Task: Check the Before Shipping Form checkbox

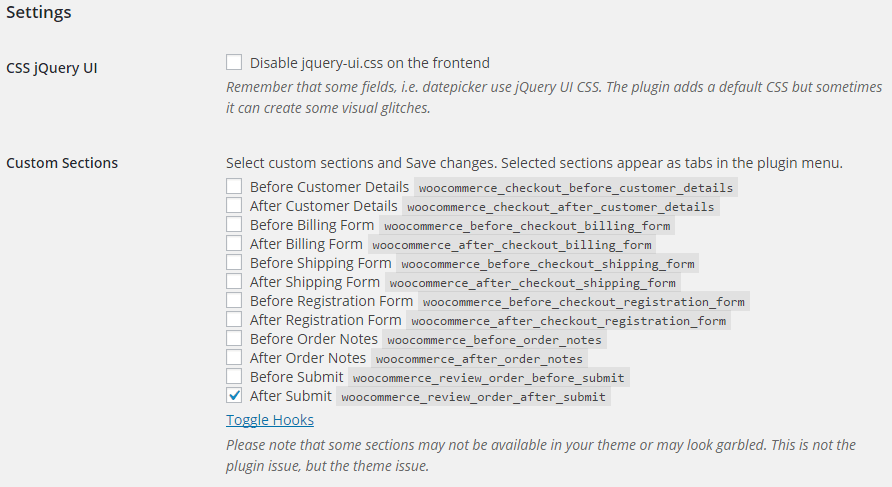Action: (234, 263)
